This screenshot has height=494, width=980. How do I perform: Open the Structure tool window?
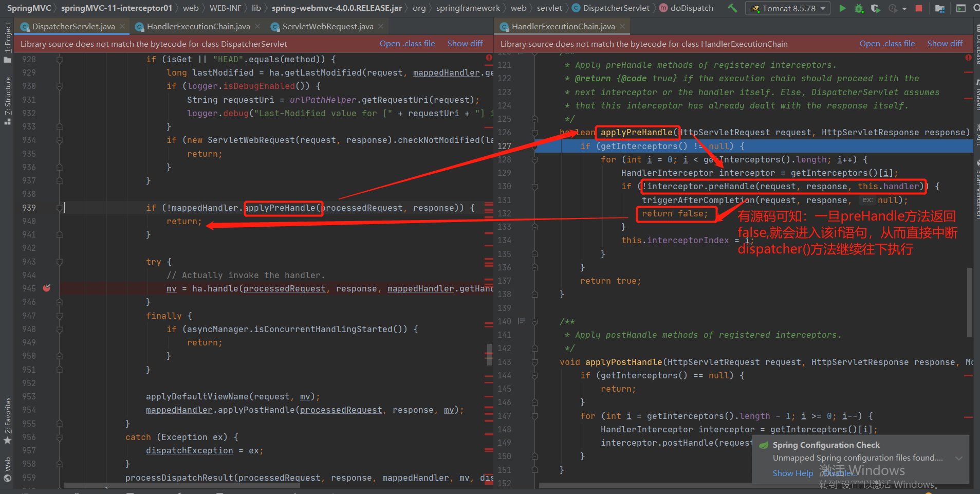pos(7,101)
